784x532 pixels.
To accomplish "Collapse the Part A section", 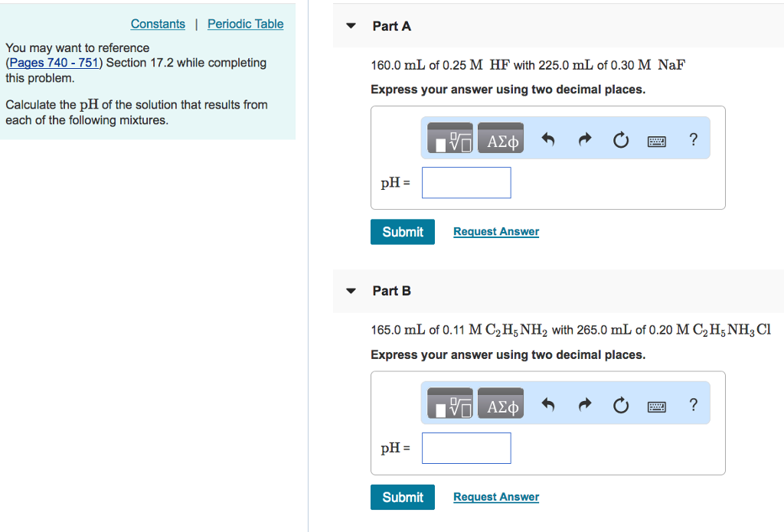I will pyautogui.click(x=350, y=25).
